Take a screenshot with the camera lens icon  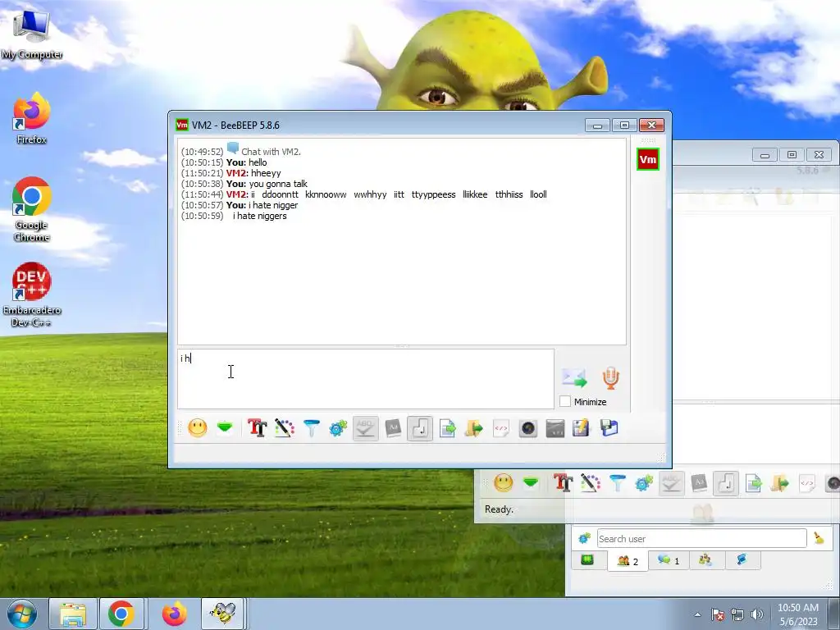point(528,428)
